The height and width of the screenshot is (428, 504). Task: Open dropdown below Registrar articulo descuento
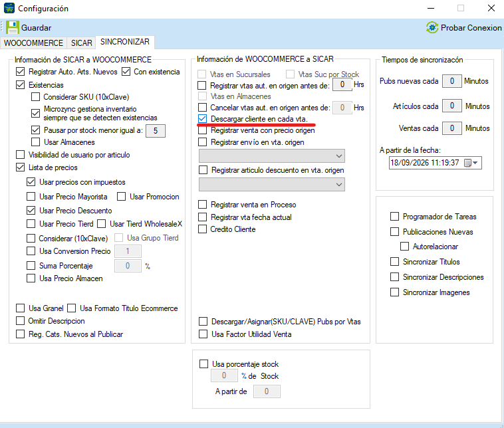272,185
